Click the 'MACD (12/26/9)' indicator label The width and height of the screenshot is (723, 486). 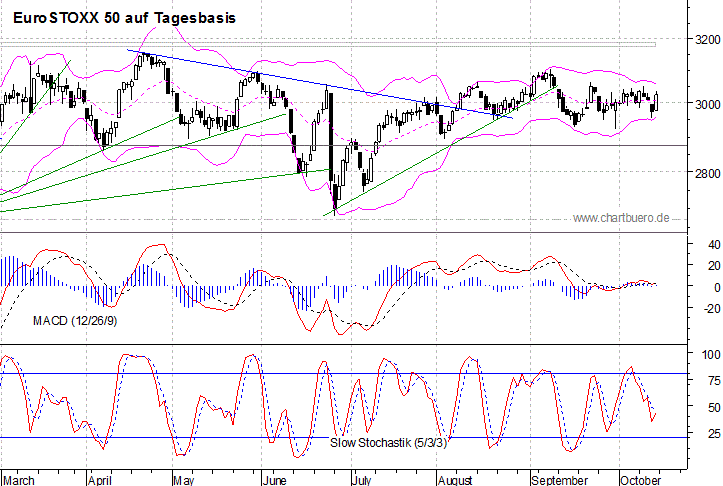[75, 320]
